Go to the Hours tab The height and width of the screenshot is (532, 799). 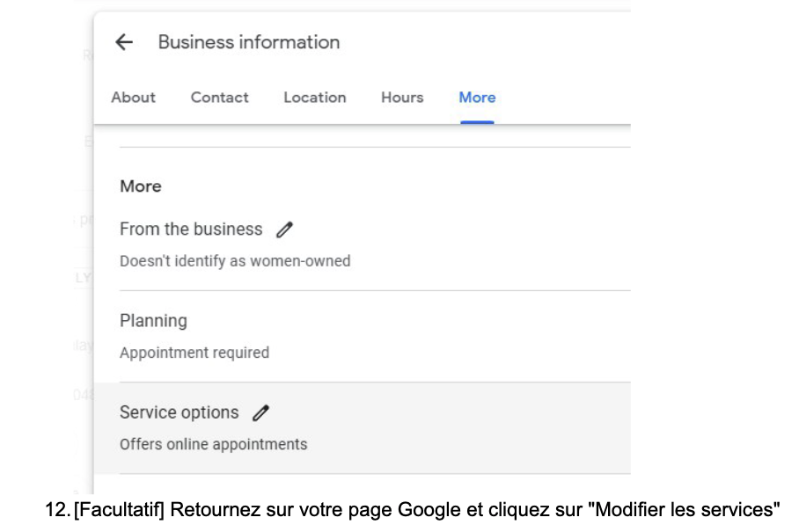[402, 98]
